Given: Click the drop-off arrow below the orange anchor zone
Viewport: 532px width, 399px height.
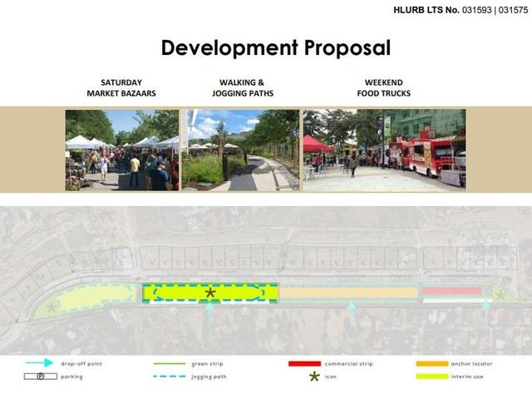Looking at the screenshot, I should click(352, 313).
